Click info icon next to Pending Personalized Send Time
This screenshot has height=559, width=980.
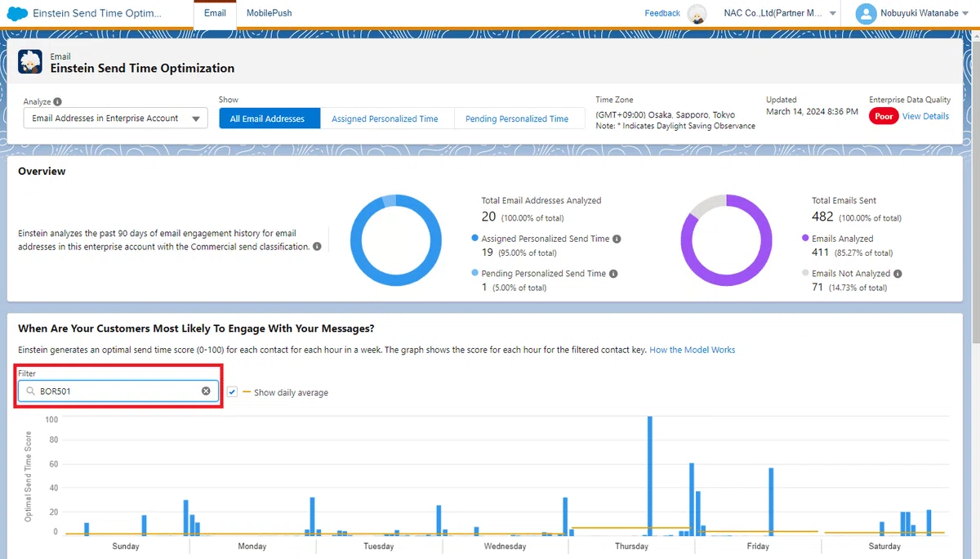tap(613, 274)
